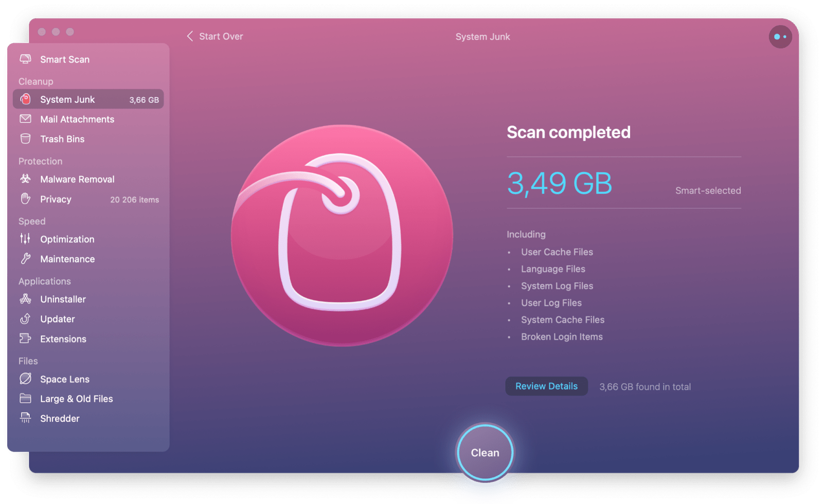Click the Optimization sliders icon

tap(25, 239)
